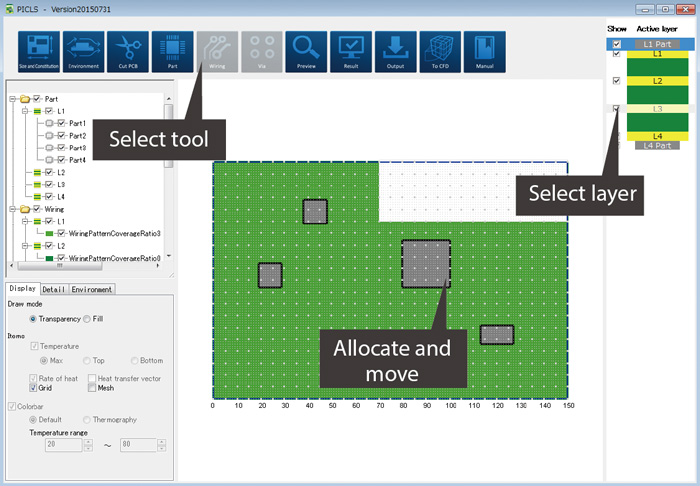700x486 pixels.
Task: Select the Part tool
Action: point(173,52)
